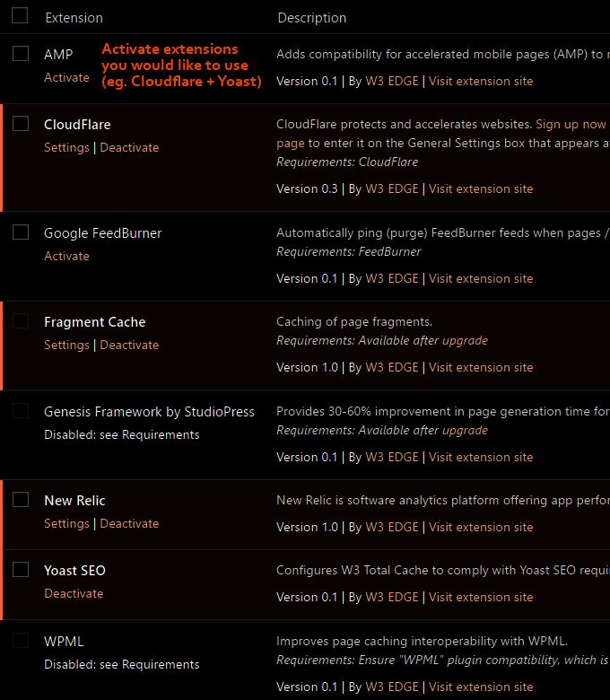The width and height of the screenshot is (610, 700).
Task: Check the Fragment Cache checkbox
Action: point(21,321)
